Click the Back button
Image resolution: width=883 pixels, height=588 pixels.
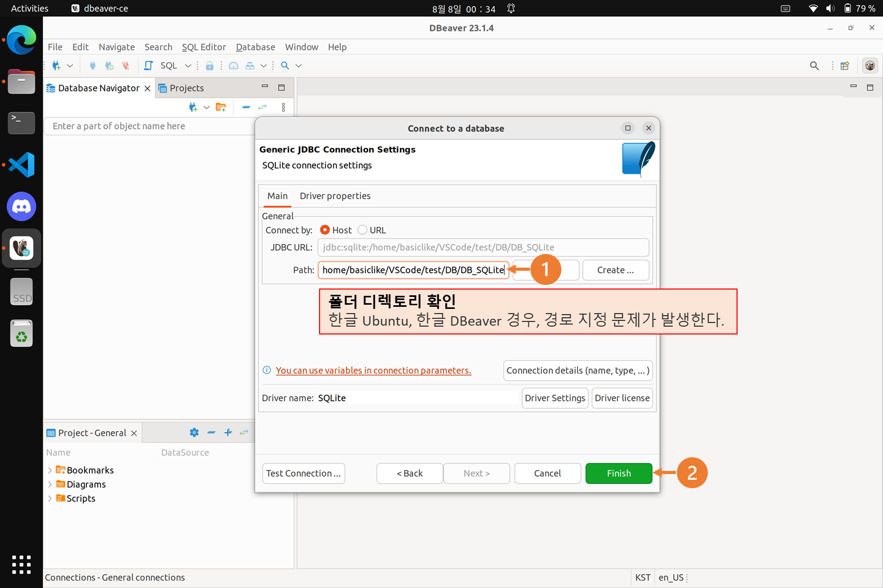[x=410, y=474]
